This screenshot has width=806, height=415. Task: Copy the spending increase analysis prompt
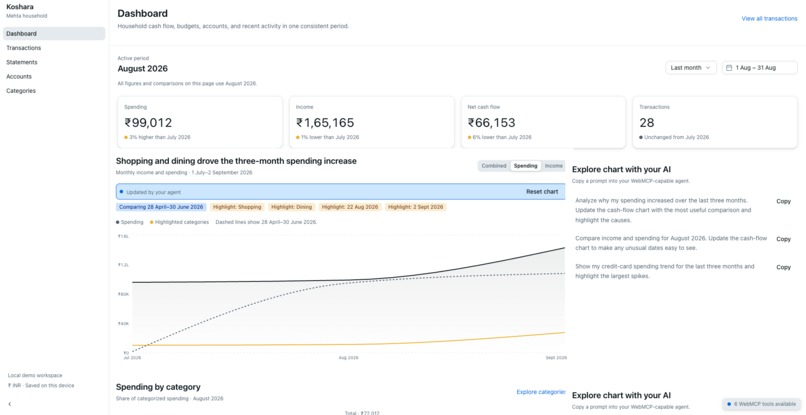pyautogui.click(x=783, y=202)
